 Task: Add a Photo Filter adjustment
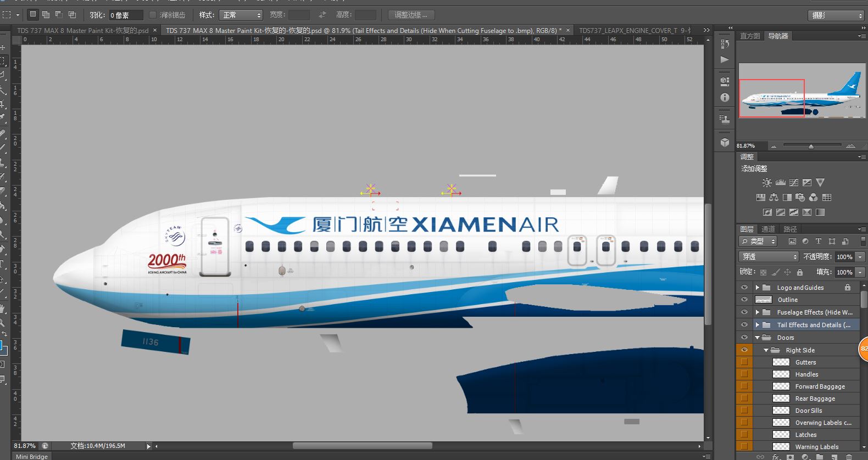[x=800, y=198]
